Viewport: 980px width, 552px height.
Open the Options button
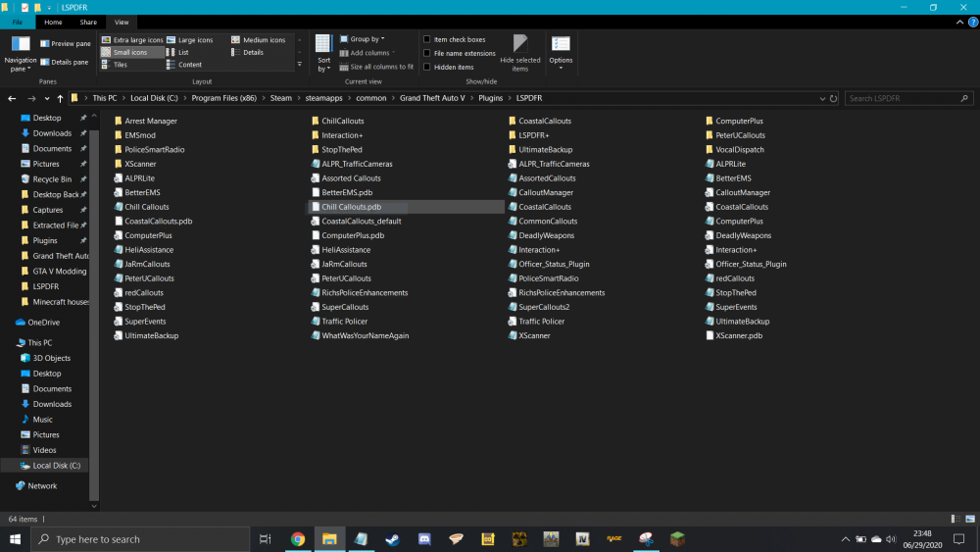[x=561, y=54]
